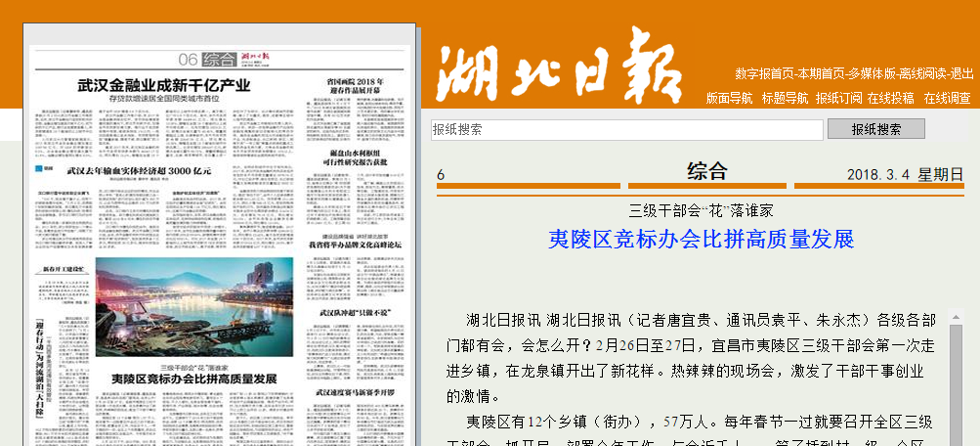Open the 在线投稿 submission menu item
Image resolution: width=980 pixels, height=446 pixels.
890,98
